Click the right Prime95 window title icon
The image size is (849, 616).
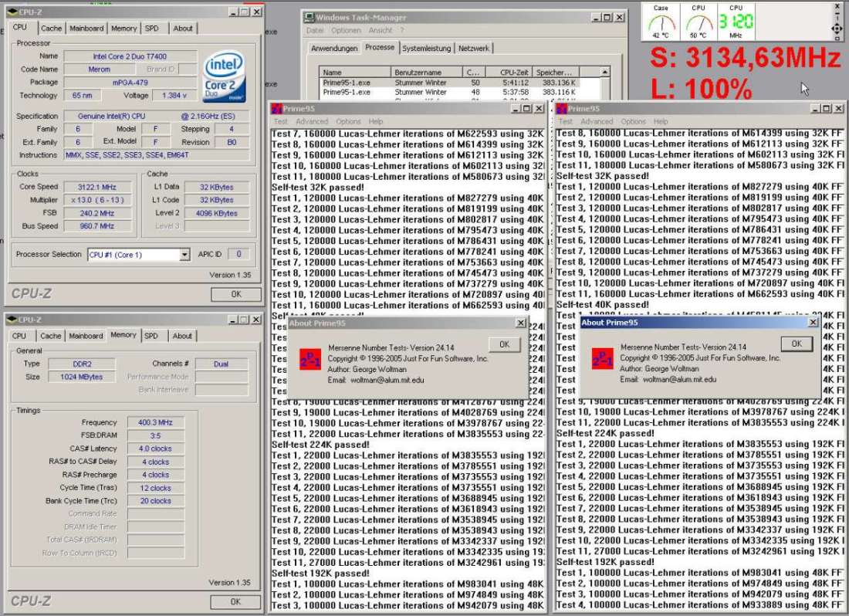[x=561, y=109]
